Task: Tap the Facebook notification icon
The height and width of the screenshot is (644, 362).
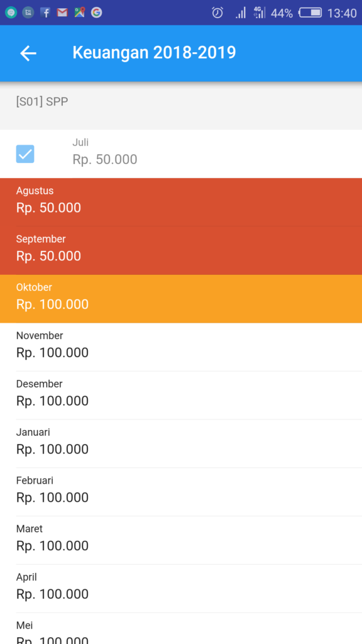Action: (x=45, y=13)
